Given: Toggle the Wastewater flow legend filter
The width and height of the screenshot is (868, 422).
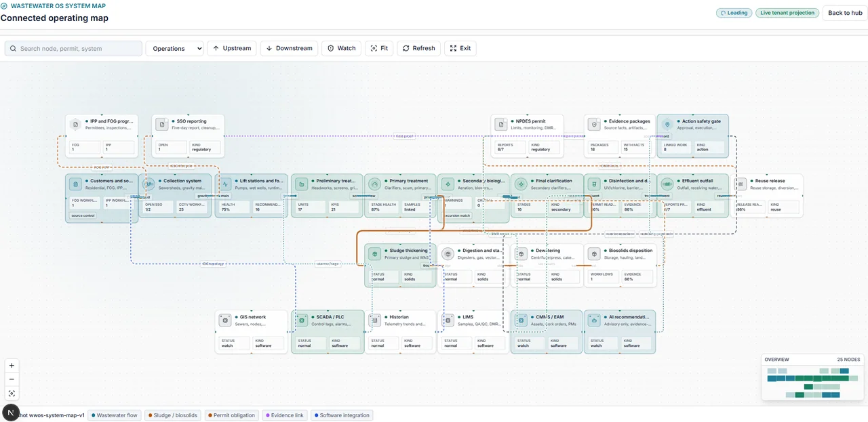Looking at the screenshot, I should pos(115,415).
